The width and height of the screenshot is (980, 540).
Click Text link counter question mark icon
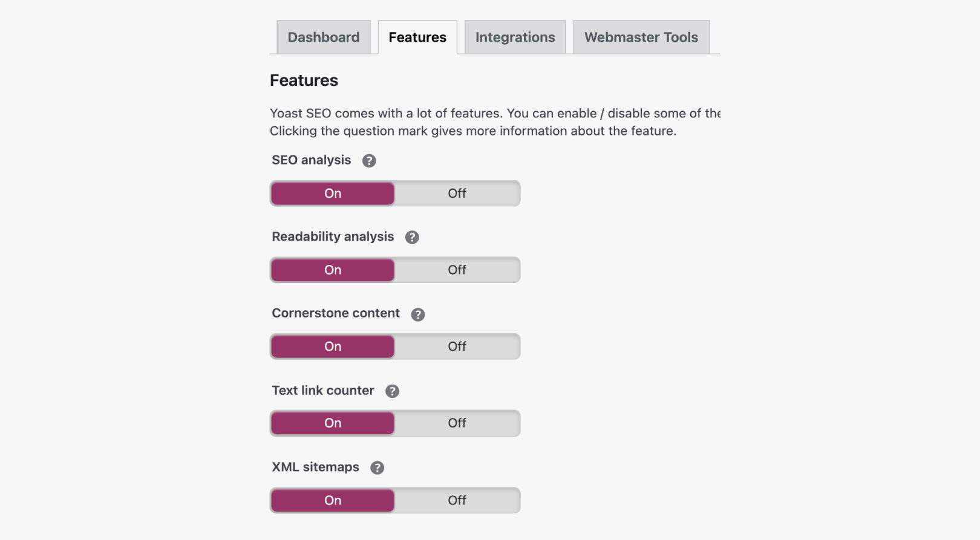tap(392, 391)
